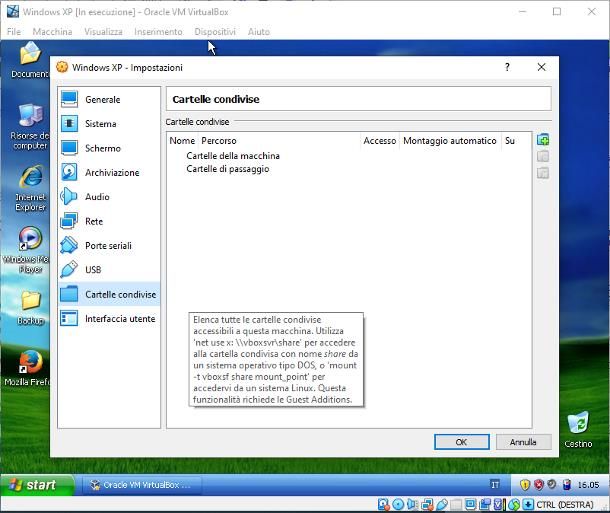
Task: Open the Inserimento menu
Action: 158,32
